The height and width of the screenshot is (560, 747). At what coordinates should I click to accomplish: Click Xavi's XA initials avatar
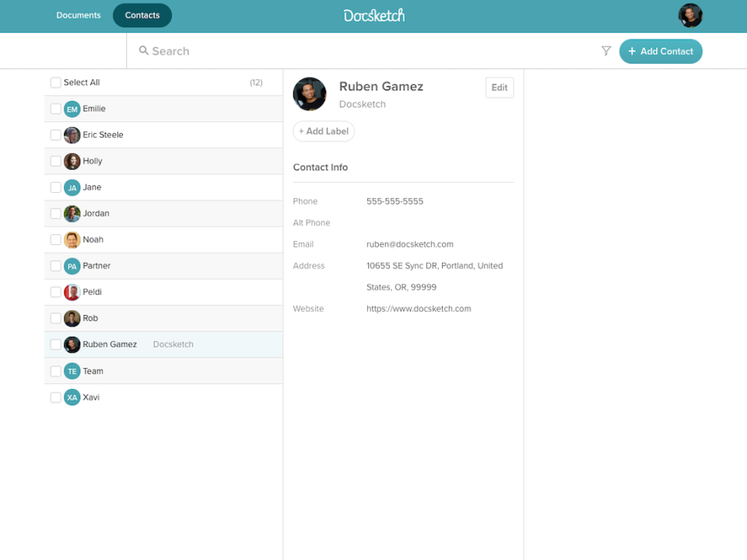72,397
